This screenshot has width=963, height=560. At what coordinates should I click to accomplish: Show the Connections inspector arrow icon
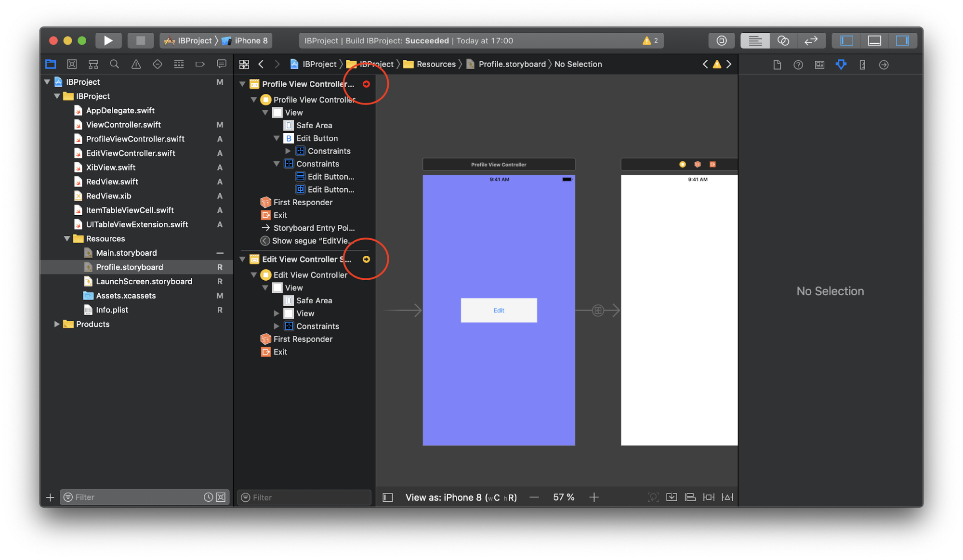tap(884, 65)
